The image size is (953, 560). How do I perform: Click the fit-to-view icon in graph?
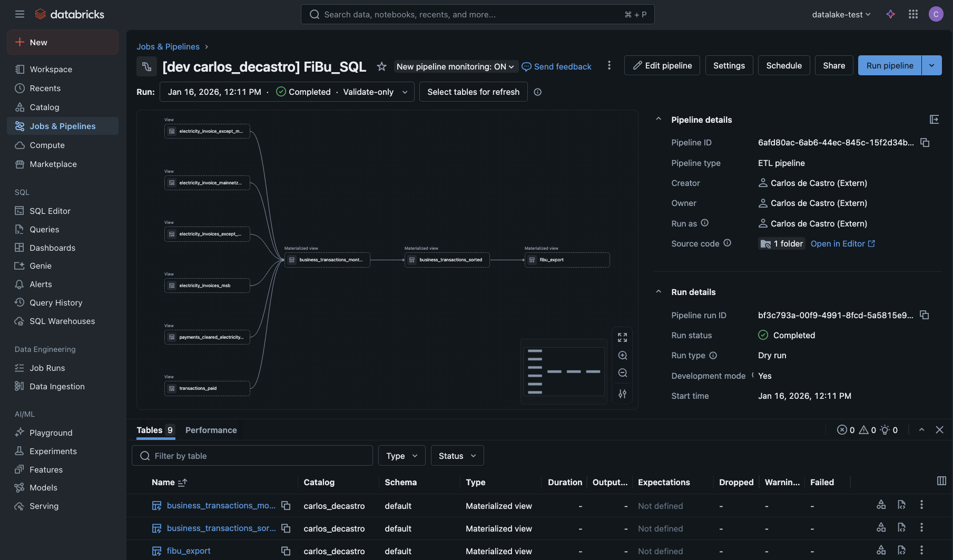622,338
